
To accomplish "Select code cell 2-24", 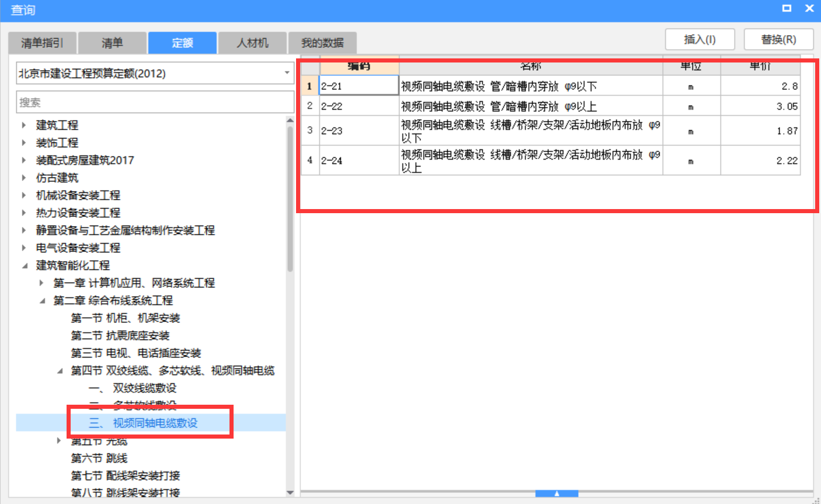I will [359, 161].
